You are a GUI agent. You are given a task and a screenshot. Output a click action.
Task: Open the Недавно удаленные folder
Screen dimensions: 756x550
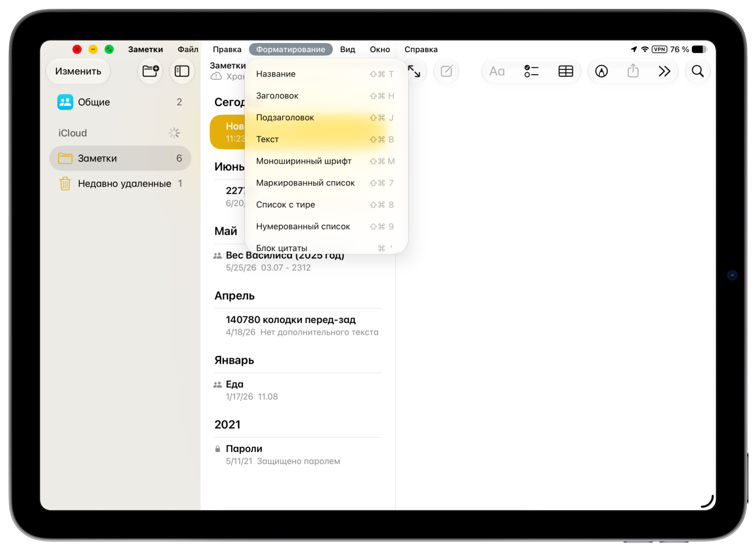pos(120,183)
